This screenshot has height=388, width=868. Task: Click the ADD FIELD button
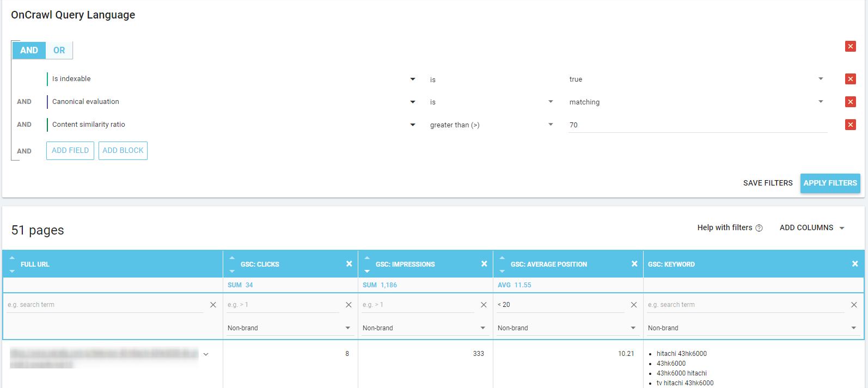pos(70,150)
